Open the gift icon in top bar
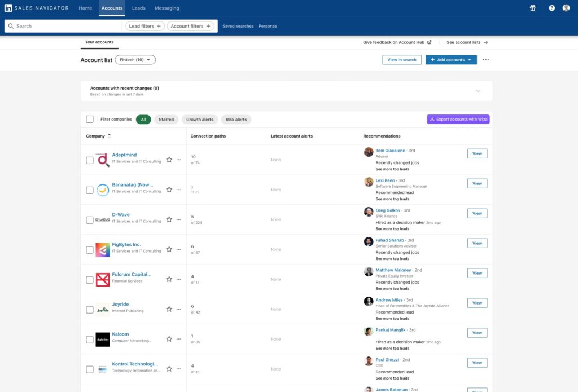The height and width of the screenshot is (392, 578). (533, 8)
